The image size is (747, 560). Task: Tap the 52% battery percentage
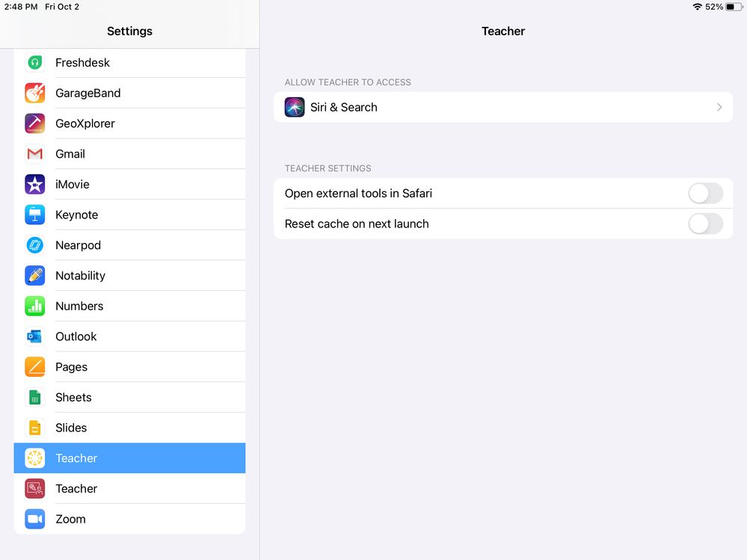pyautogui.click(x=714, y=7)
